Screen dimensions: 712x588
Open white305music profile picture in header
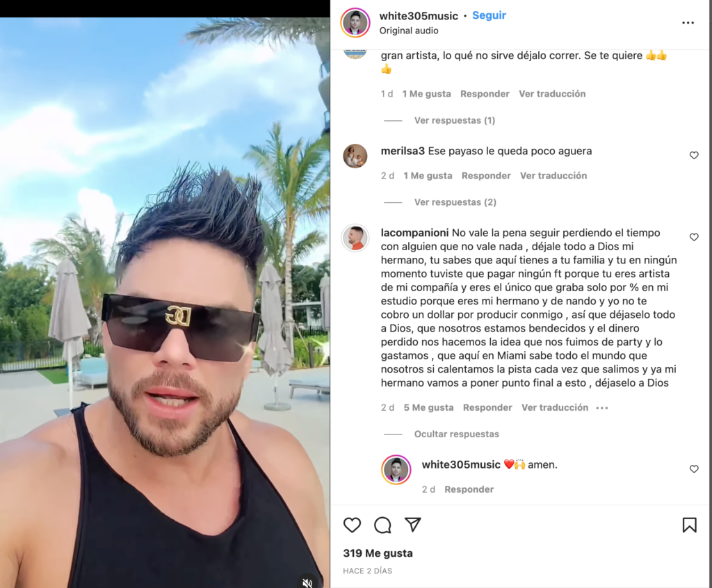[355, 22]
